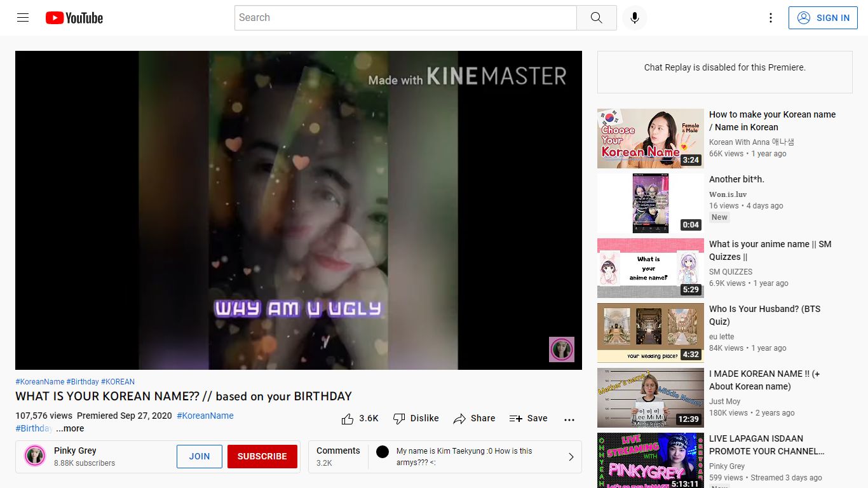Click '66K views • 1 year ago' text

pos(748,154)
